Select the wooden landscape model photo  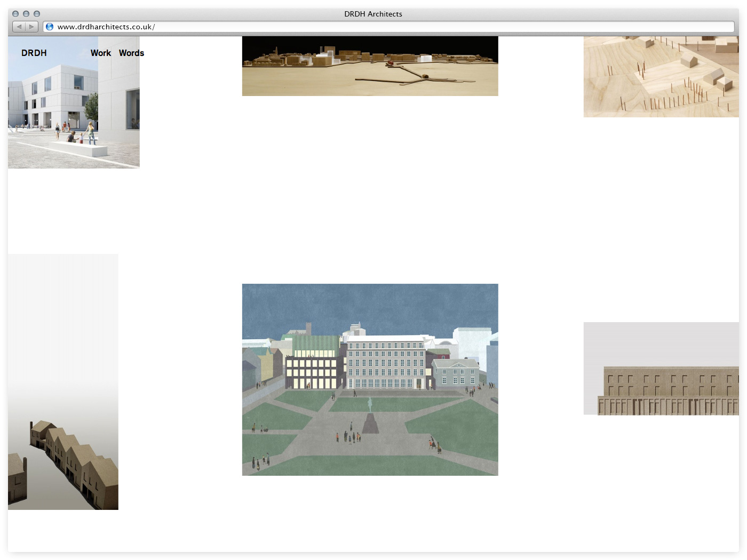661,77
